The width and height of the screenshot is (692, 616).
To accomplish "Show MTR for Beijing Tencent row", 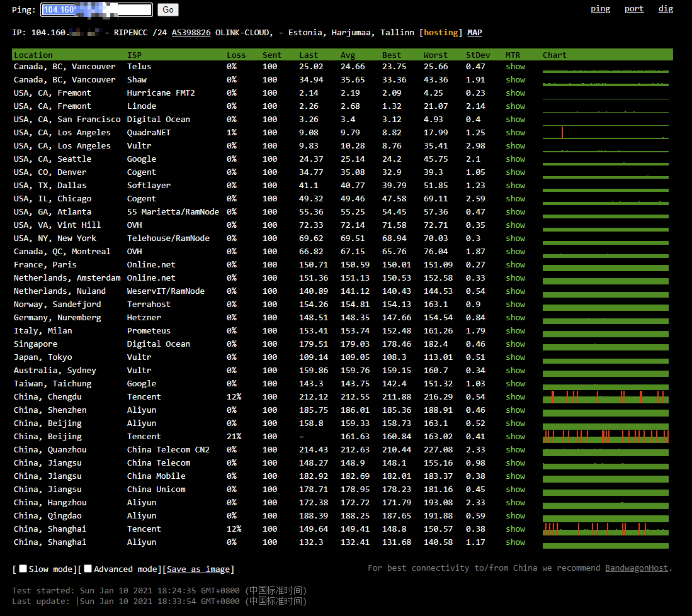I will 515,437.
